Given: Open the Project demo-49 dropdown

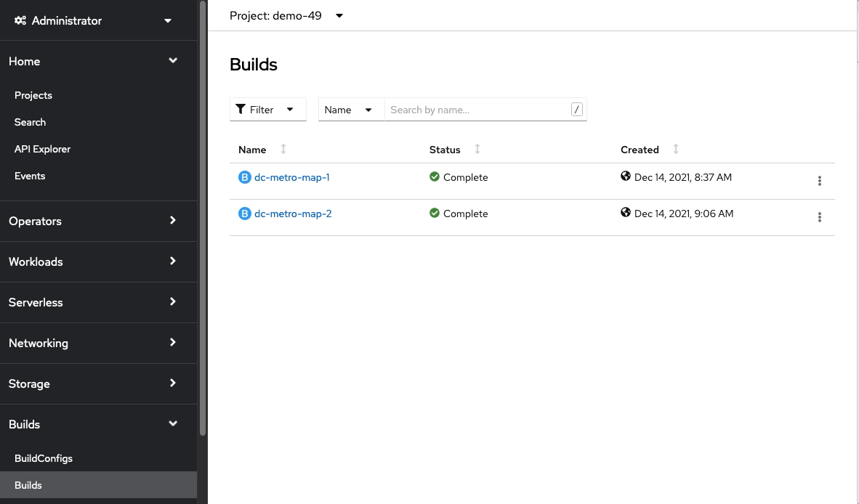Looking at the screenshot, I should [286, 15].
